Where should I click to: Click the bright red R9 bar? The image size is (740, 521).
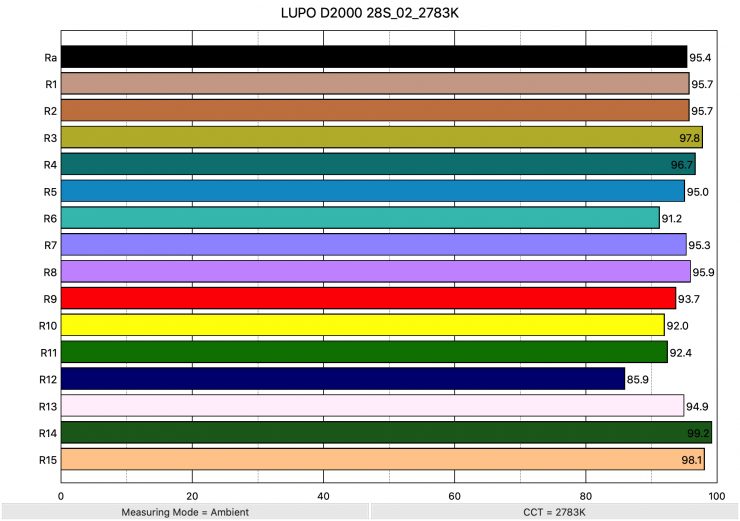[368, 298]
